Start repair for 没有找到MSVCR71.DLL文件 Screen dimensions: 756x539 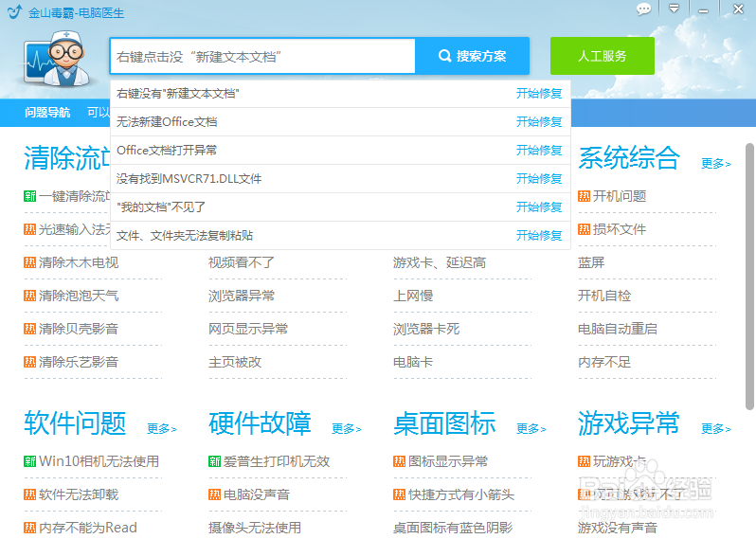tap(539, 179)
